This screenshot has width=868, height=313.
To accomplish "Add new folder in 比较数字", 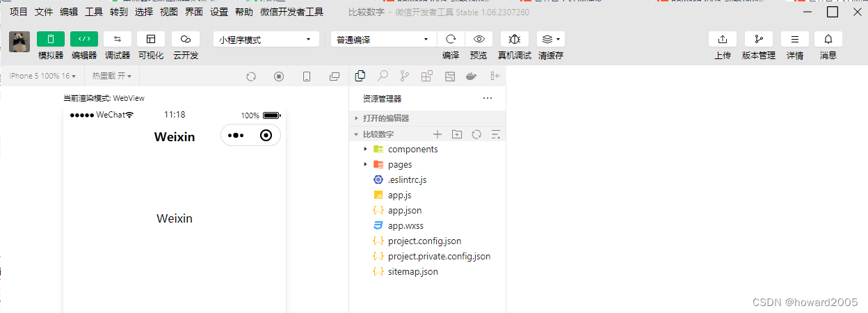I will (457, 134).
